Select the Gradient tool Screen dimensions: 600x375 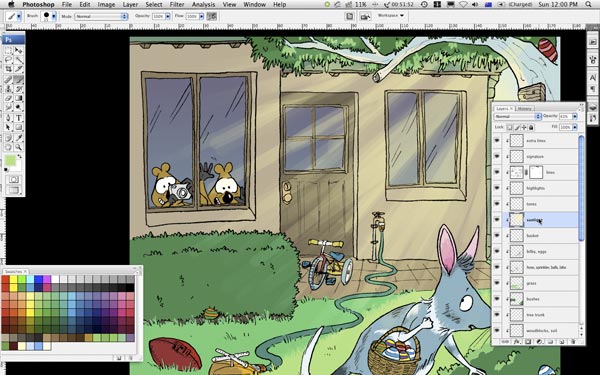click(18, 98)
